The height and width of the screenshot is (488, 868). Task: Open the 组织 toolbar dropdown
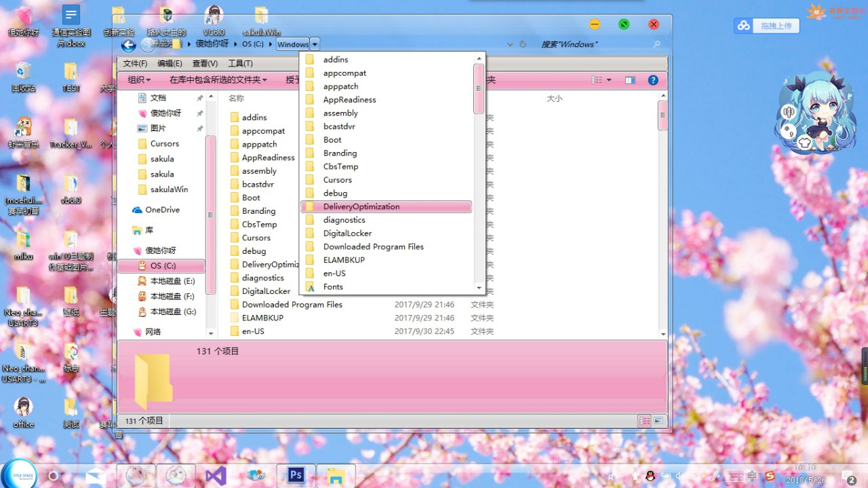[x=139, y=80]
